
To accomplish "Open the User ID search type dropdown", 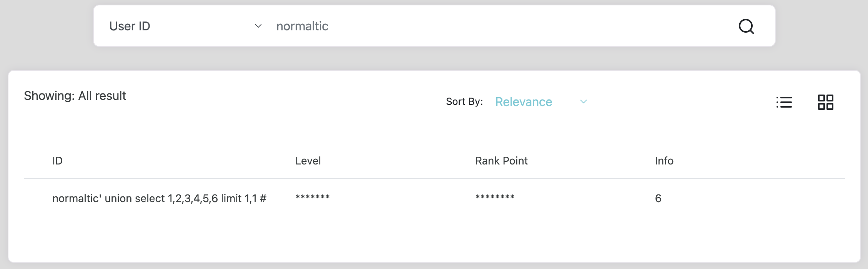I will (185, 26).
